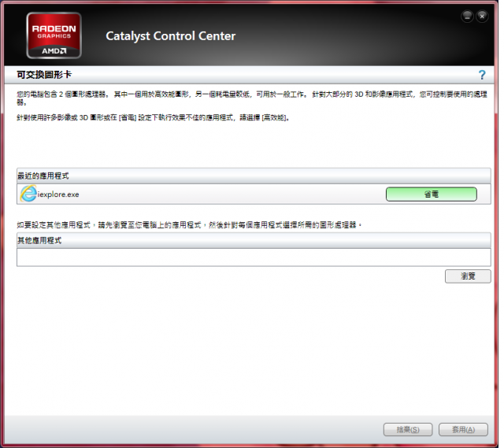Click the Internet Explorer icon for iexplore.exe
504x448 pixels.
point(28,194)
